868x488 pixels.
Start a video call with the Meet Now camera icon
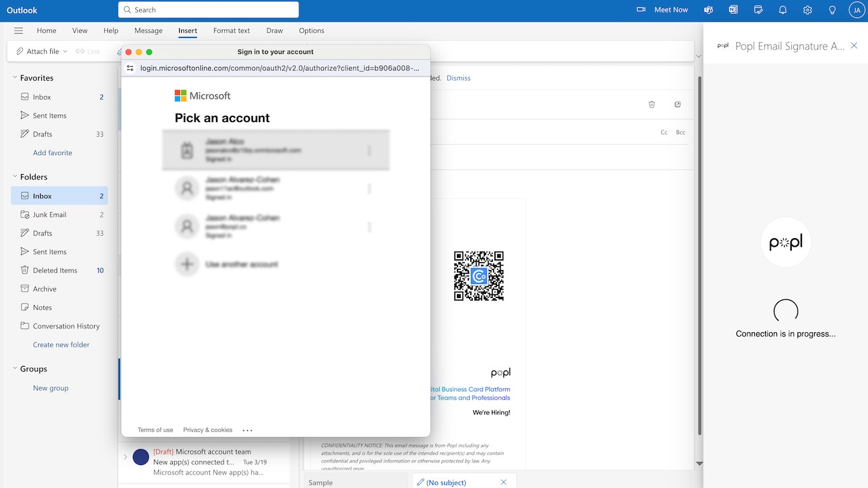(641, 10)
